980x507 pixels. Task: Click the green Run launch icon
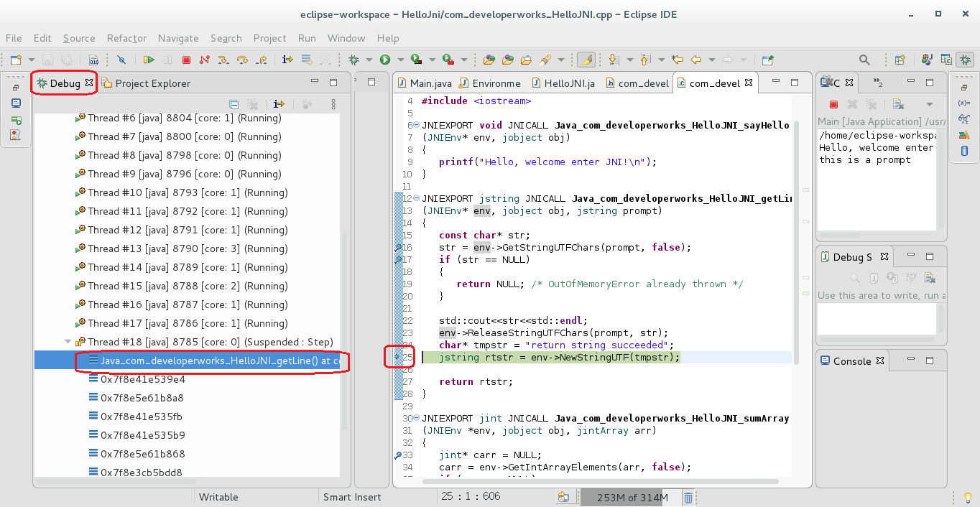385,60
